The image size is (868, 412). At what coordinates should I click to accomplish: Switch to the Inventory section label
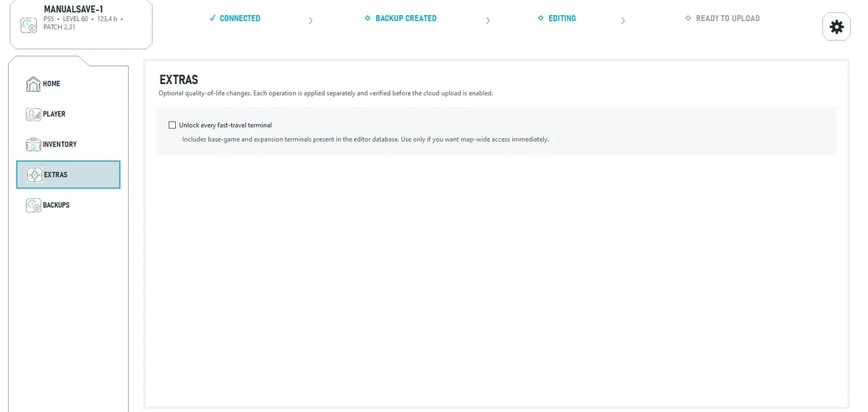coord(59,145)
